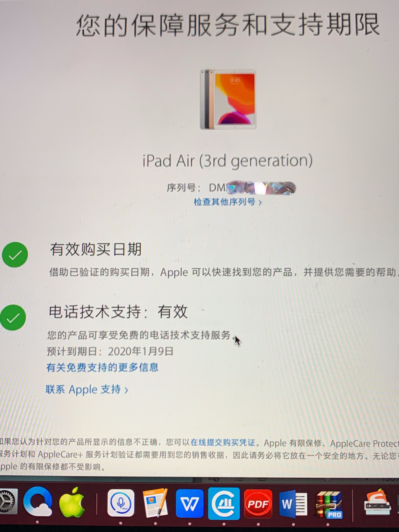Follow the 联系 Apple 支持 link

pyautogui.click(x=87, y=389)
